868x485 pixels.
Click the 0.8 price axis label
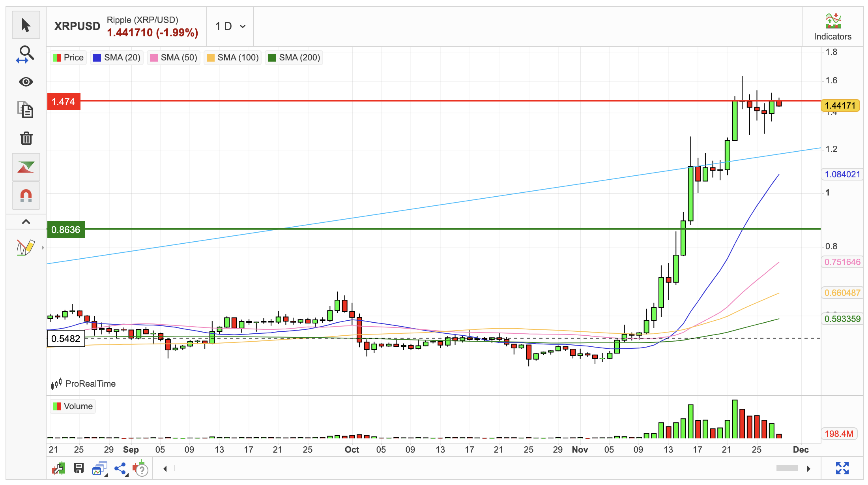click(831, 246)
